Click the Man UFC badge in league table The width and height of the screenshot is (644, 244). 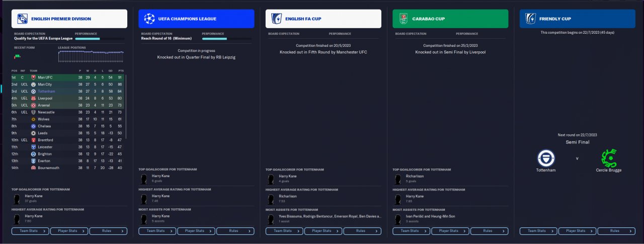(33, 77)
